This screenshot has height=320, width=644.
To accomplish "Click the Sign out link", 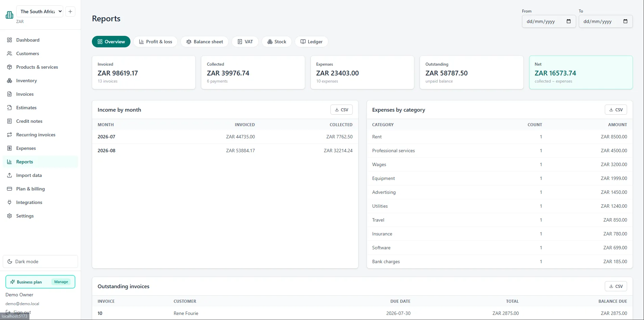I will click(19, 312).
